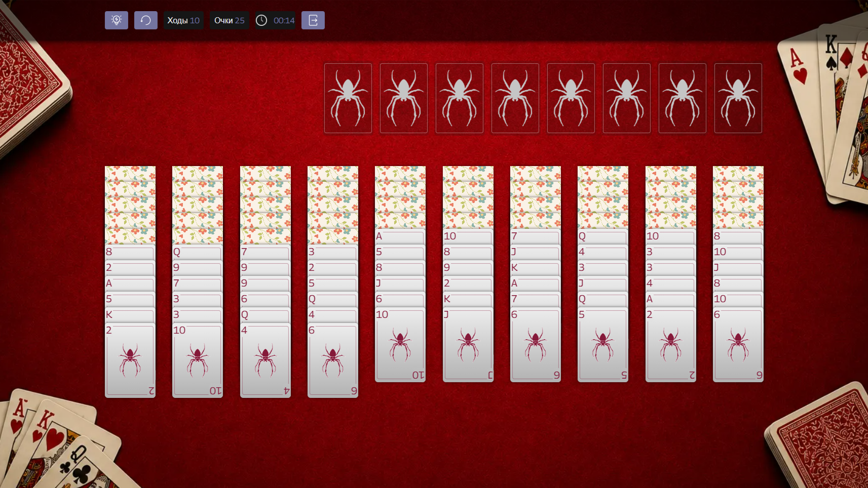Click the K card in seventh column

click(x=536, y=268)
